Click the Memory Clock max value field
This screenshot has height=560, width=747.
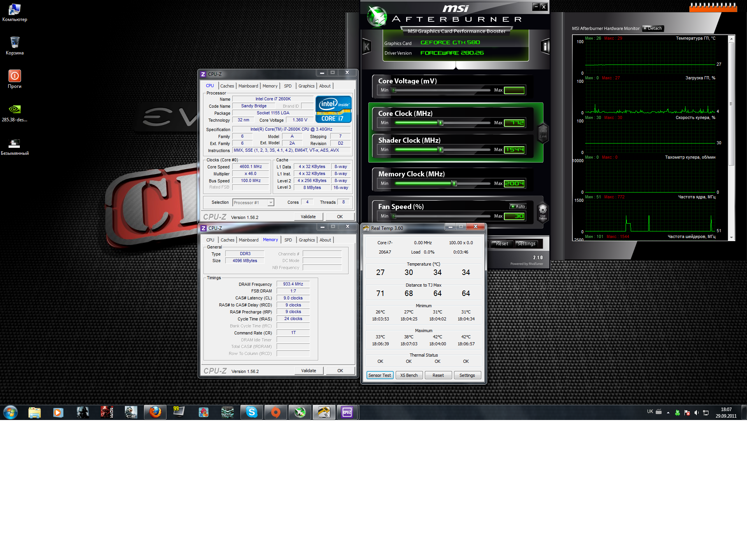coord(514,184)
